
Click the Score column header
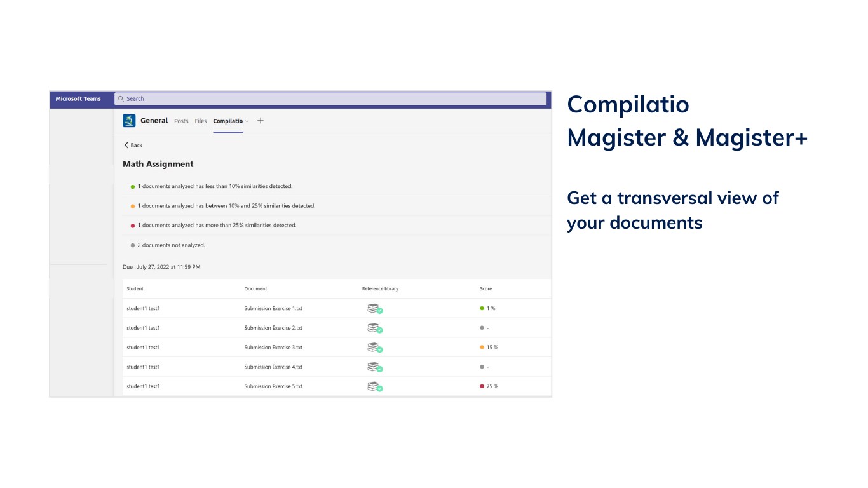(486, 289)
